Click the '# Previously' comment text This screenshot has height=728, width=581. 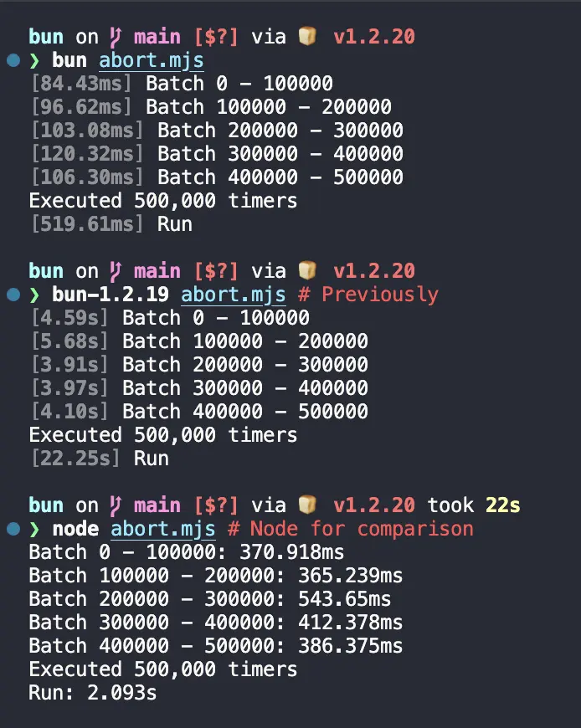click(x=368, y=295)
